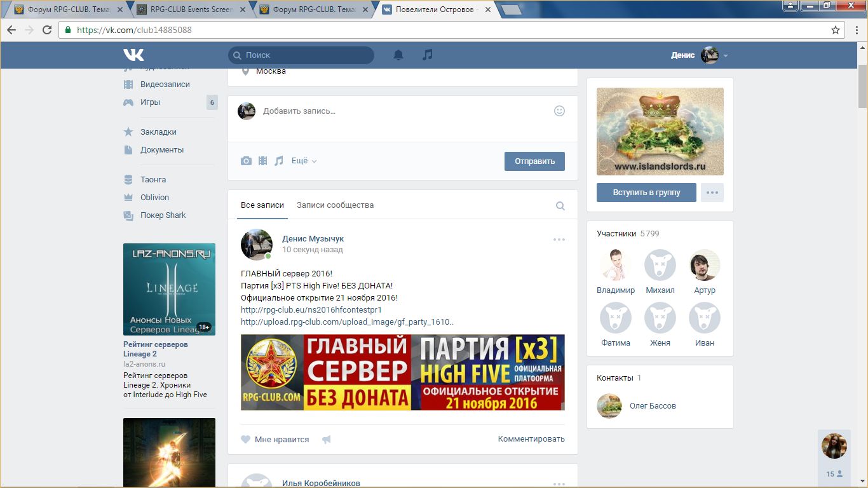868x488 pixels.
Task: Open the 10 секунд назад post timestamp
Action: click(313, 250)
